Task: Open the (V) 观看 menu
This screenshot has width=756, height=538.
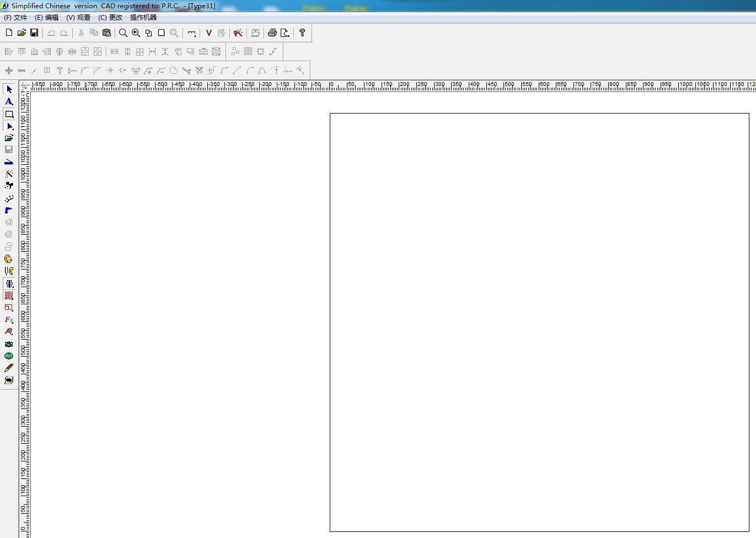Action: [78, 18]
